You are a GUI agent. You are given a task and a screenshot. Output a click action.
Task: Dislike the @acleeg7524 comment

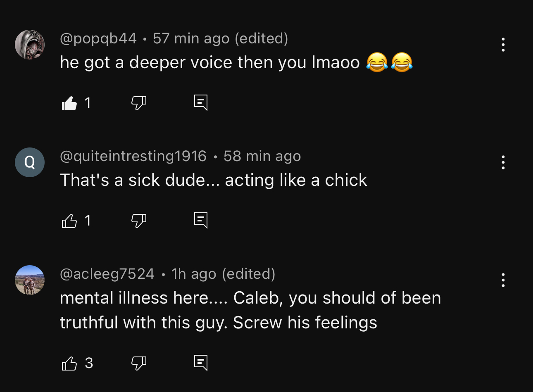pyautogui.click(x=139, y=363)
